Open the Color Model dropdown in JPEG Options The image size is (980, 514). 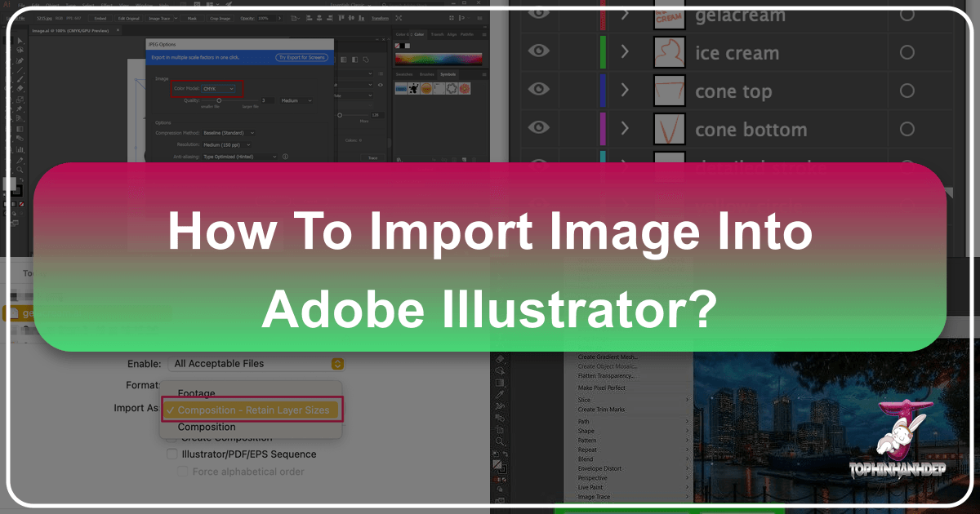pos(218,89)
